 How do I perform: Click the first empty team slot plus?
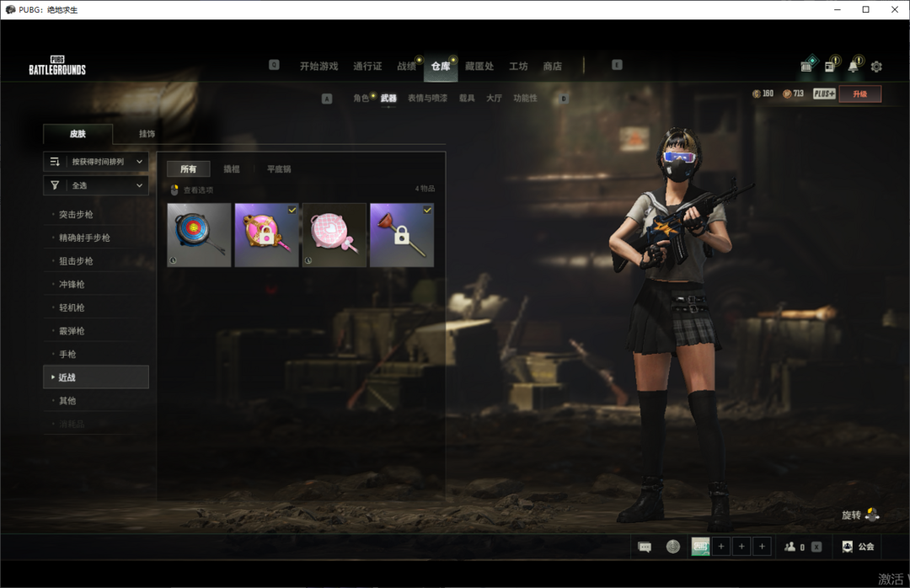tap(721, 547)
